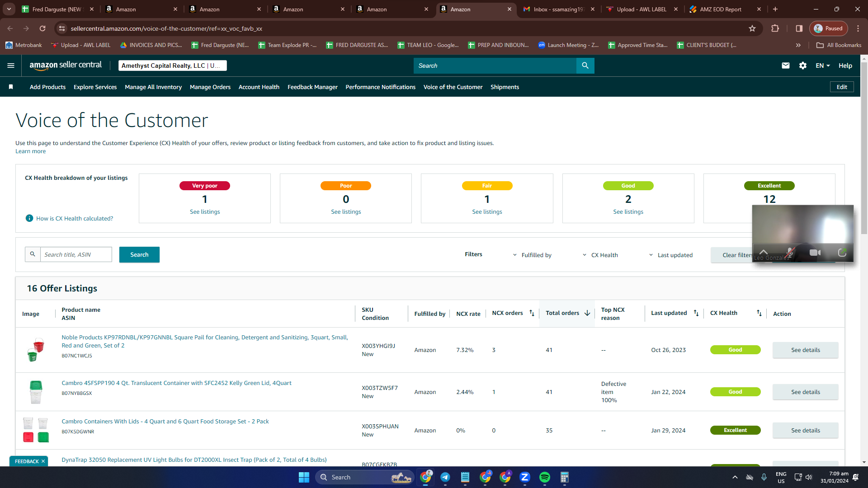Click the Cambro 2 Pack containers thumbnail

point(36,430)
